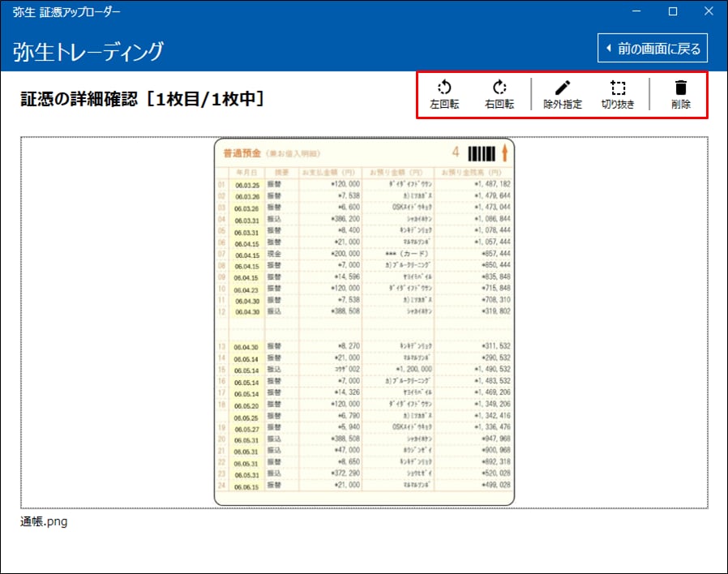Maximize the 弥生 証憑アップローダー window
The image size is (728, 574).
click(672, 11)
